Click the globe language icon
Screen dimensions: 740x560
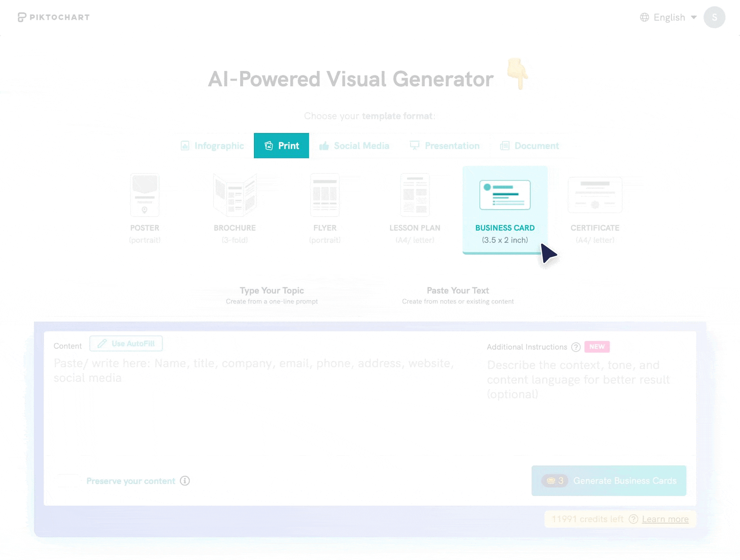pos(644,17)
